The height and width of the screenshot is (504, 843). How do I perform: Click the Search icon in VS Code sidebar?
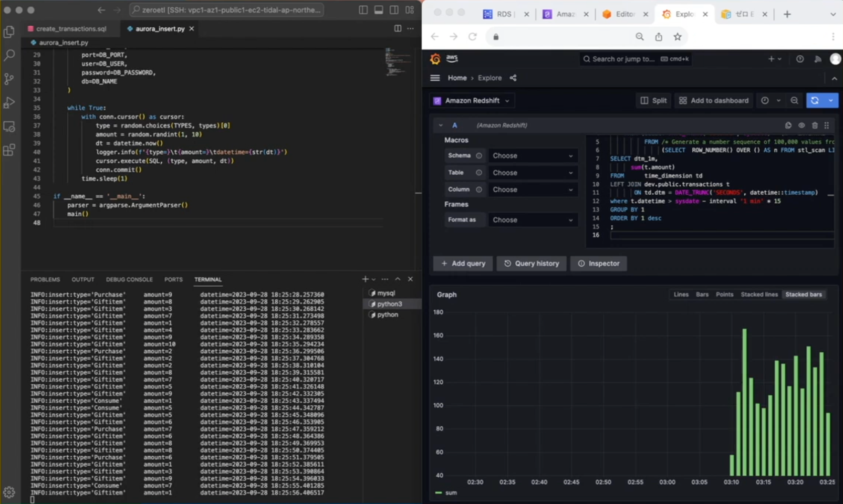[x=9, y=55]
